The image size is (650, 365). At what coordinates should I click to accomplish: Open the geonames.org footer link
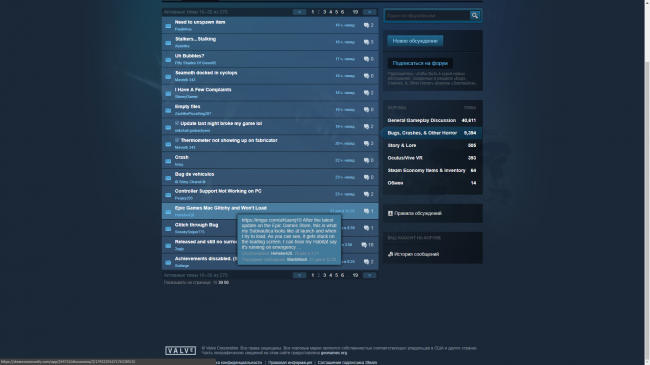coord(334,353)
